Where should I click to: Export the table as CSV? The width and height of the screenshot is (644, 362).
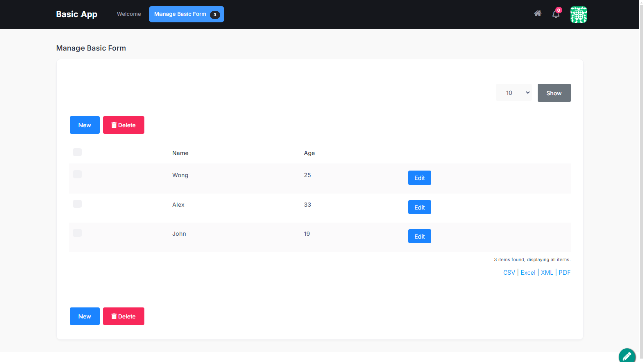(509, 273)
